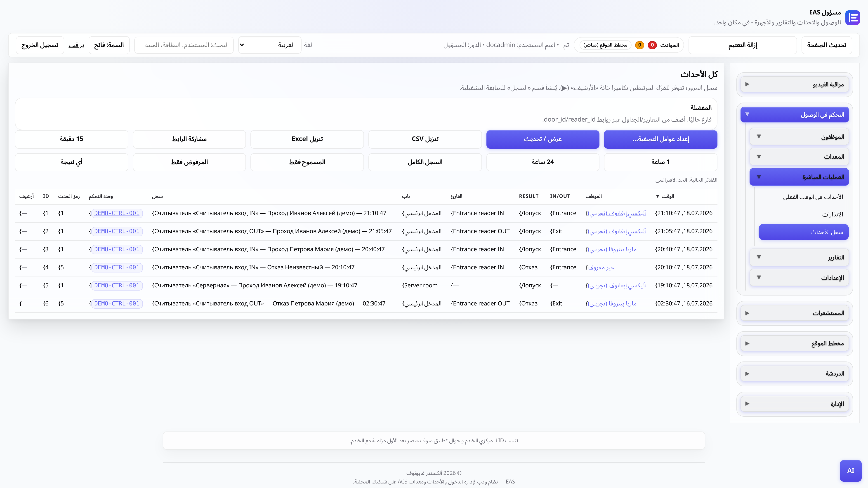The image size is (868, 488).
Task: Toggle the theme button السمة: فاتح
Action: pos(109,45)
